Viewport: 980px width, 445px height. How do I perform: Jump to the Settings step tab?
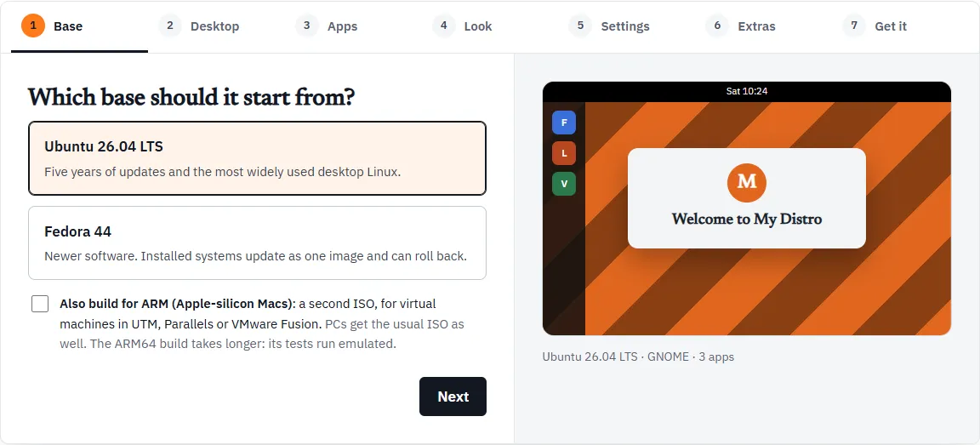(x=627, y=26)
